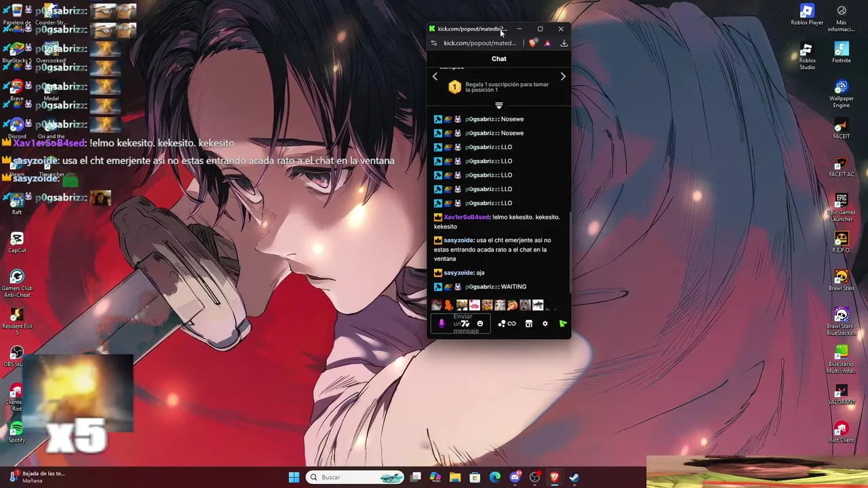Viewport: 868px width, 488px height.
Task: Open Brave Shields icon in address bar
Action: click(533, 43)
